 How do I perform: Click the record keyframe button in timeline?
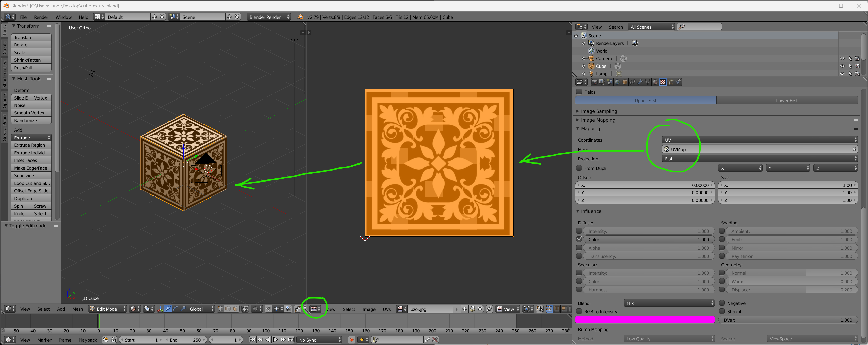tap(351, 340)
